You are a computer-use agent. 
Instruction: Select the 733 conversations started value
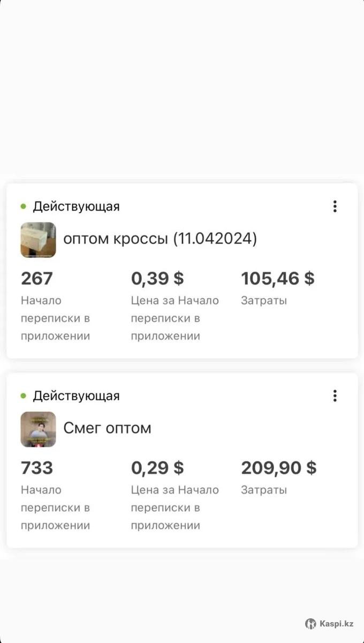[37, 468]
